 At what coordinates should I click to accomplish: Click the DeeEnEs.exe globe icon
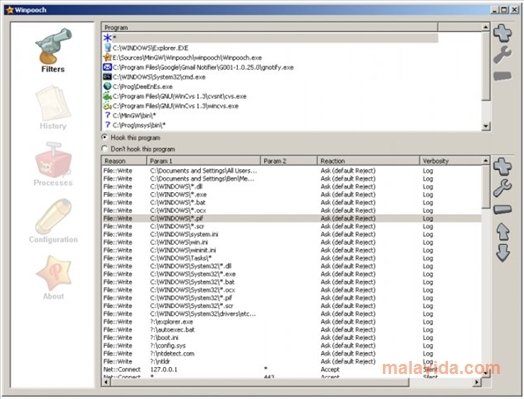pos(107,86)
